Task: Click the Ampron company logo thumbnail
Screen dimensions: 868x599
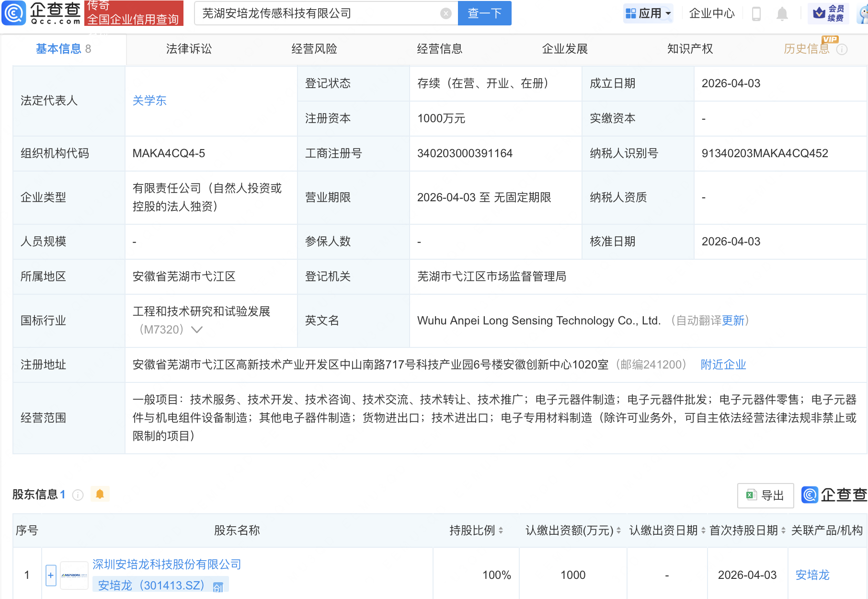Action: click(x=74, y=575)
